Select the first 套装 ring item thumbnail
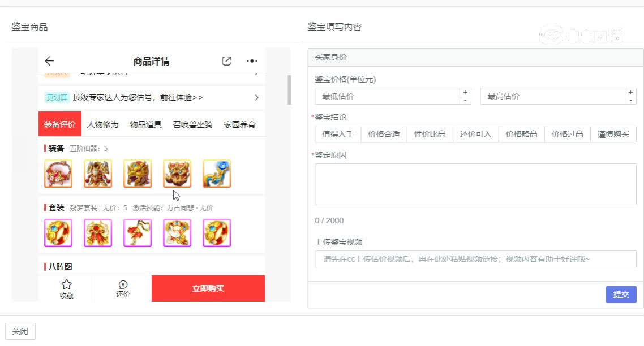The width and height of the screenshot is (644, 346). [x=58, y=233]
